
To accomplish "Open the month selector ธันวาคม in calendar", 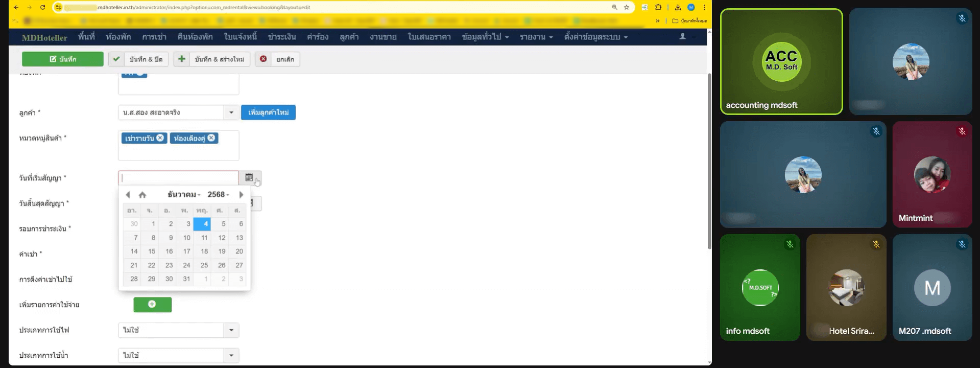I will pyautogui.click(x=184, y=195).
